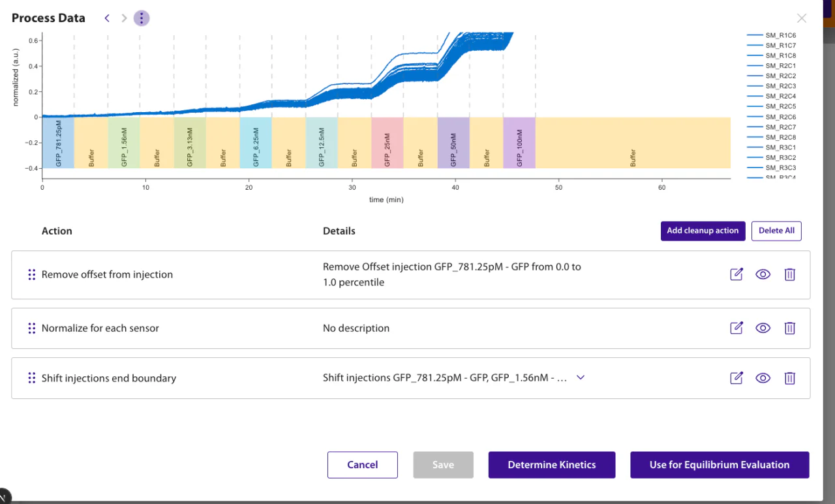Toggle visibility of Normalize for each sensor
This screenshot has width=835, height=504.
[x=763, y=328]
